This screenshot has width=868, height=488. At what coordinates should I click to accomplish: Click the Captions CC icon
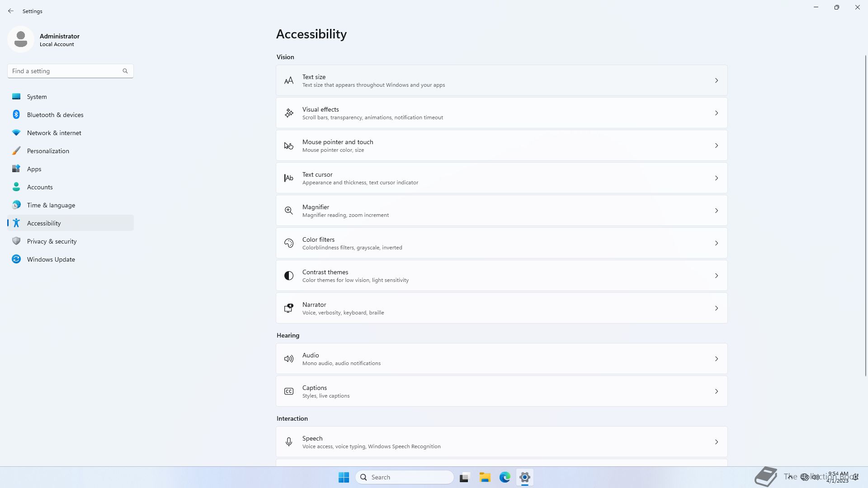click(289, 391)
